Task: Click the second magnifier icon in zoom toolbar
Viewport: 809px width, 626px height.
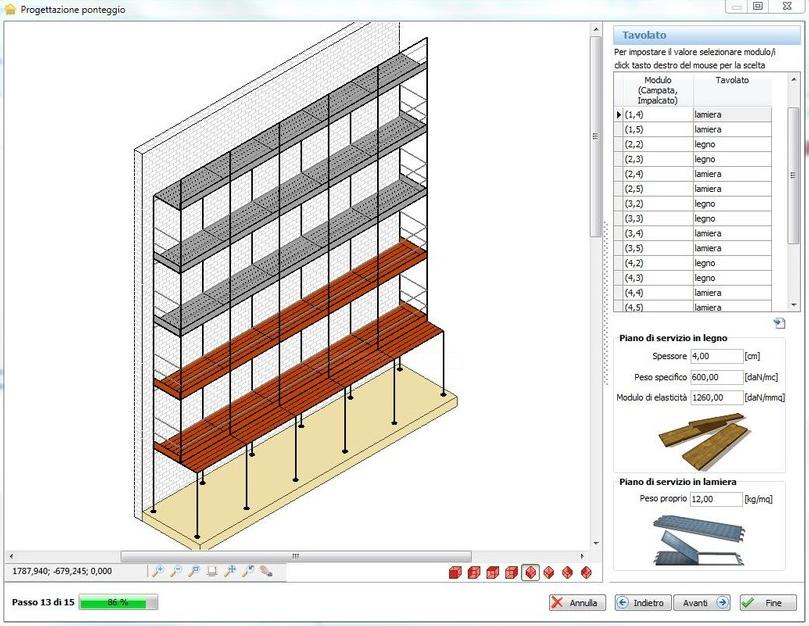Action: point(175,571)
